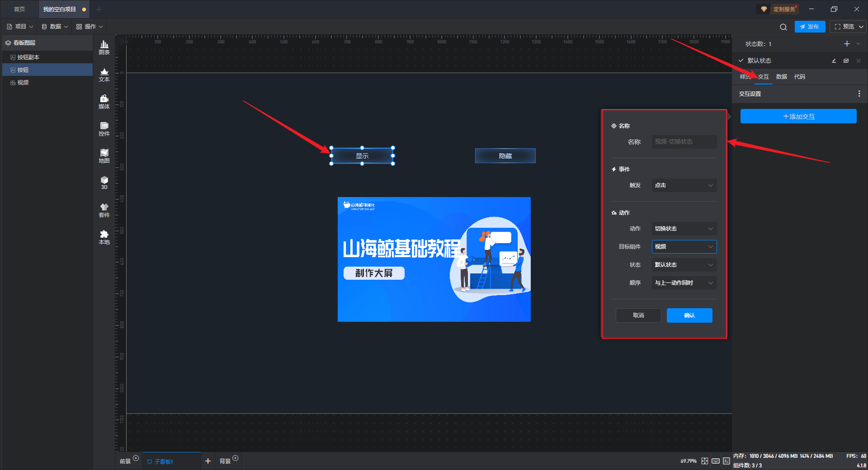The image size is (868, 470).
Task: Open the 触发 trigger dropdown
Action: (x=684, y=185)
